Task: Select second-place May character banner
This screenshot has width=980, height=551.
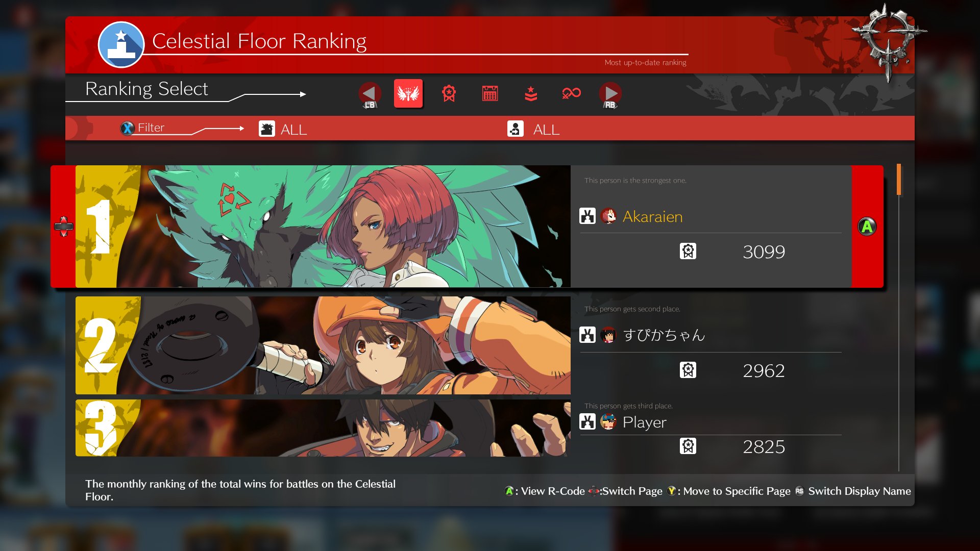Action: (323, 345)
